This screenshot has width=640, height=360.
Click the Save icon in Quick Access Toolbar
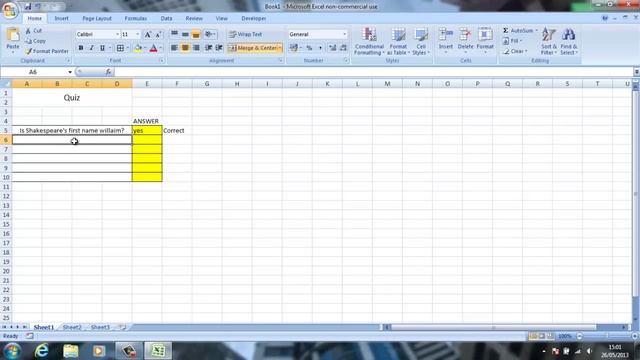click(28, 7)
